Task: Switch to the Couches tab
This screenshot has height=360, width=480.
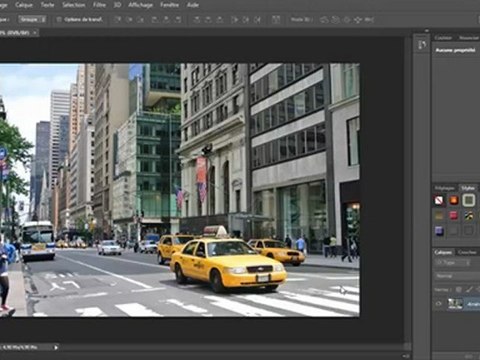Action: pyautogui.click(x=467, y=252)
